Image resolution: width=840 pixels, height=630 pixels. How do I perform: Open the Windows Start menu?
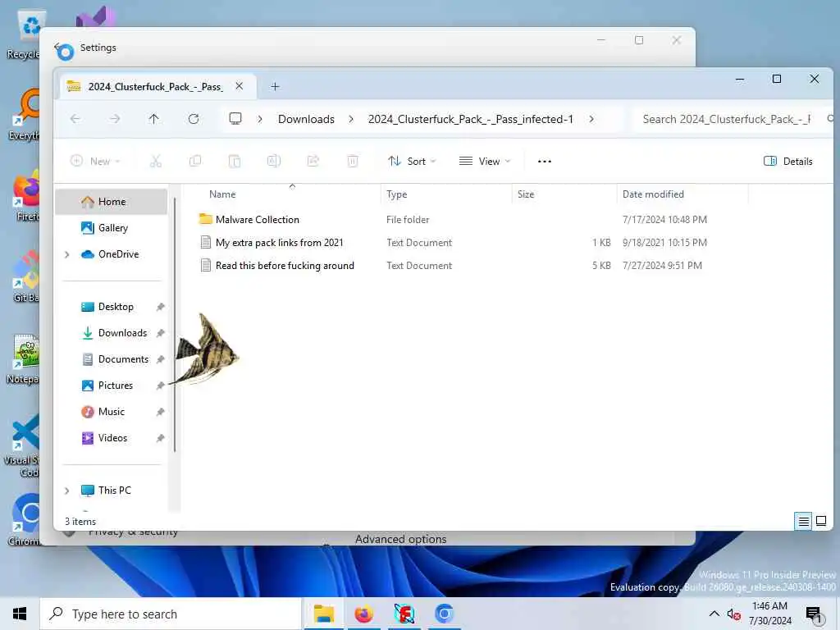[20, 614]
